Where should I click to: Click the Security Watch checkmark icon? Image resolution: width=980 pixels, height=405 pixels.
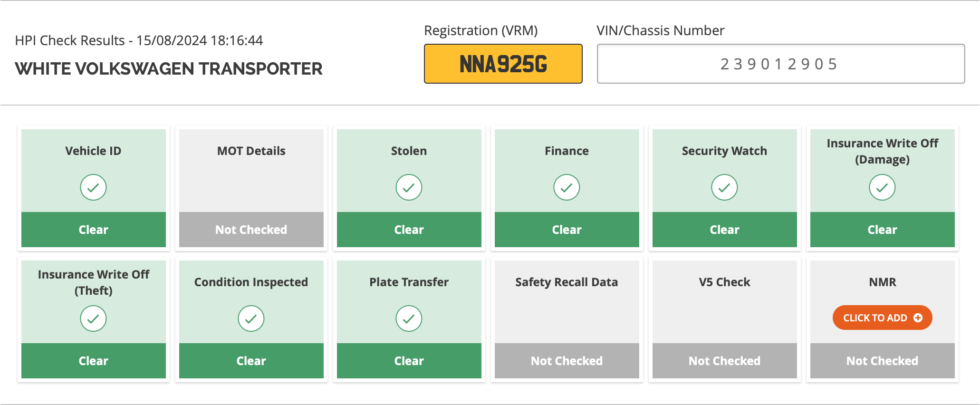(x=724, y=187)
